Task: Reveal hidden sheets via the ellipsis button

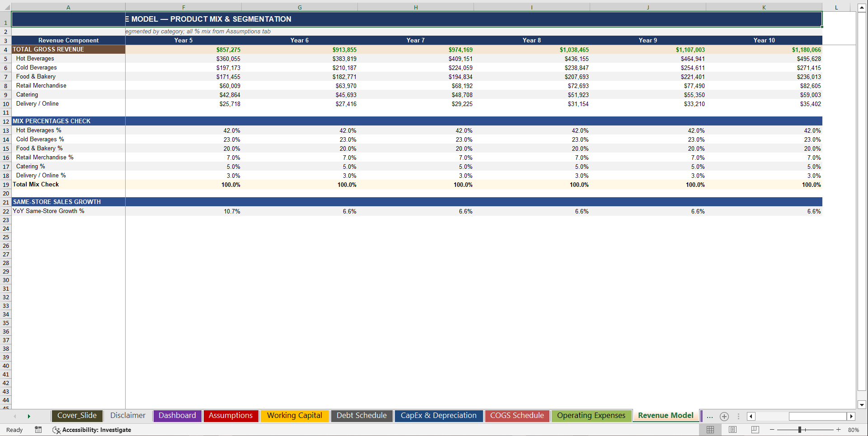Action: (709, 416)
